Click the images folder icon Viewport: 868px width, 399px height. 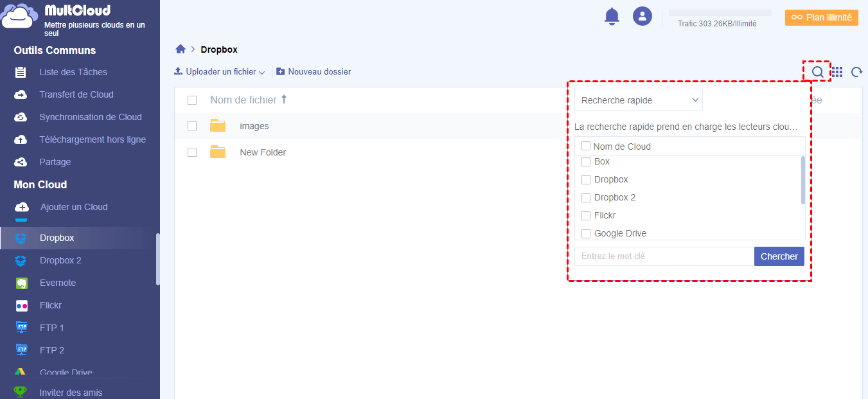click(218, 126)
